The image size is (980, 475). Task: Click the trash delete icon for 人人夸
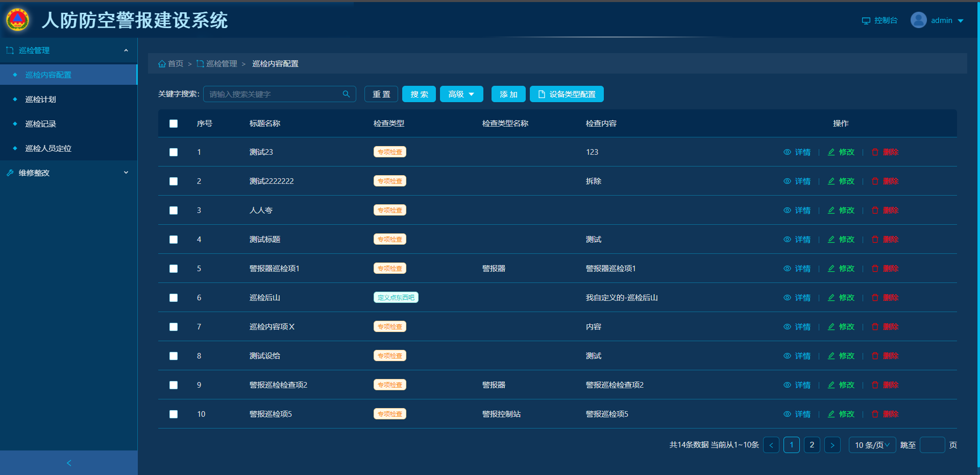click(875, 210)
